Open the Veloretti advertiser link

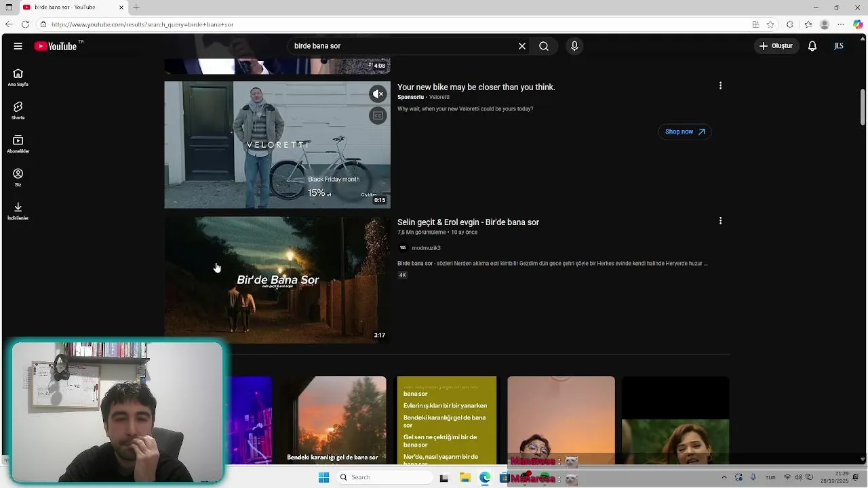pos(439,97)
